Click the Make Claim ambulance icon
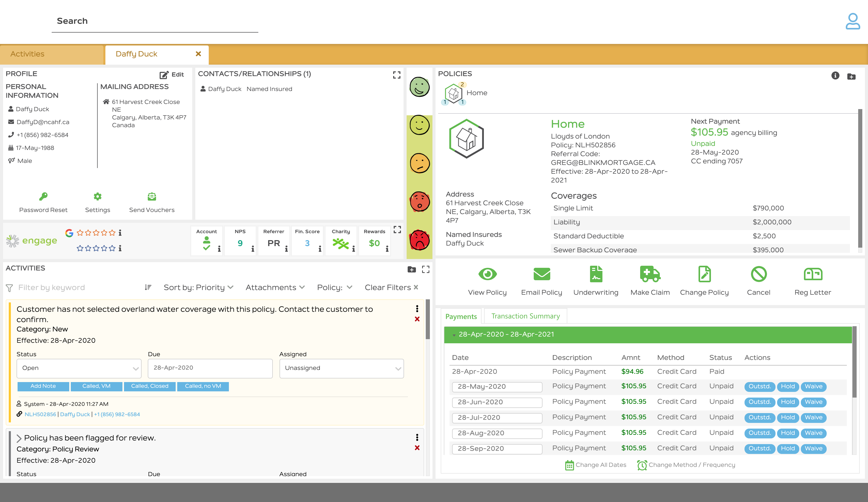 (650, 274)
